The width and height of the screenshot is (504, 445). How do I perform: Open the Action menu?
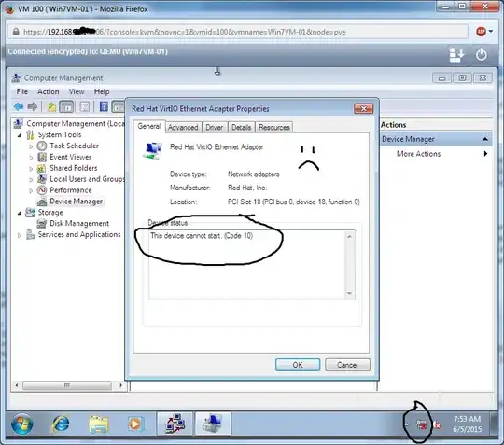click(49, 91)
